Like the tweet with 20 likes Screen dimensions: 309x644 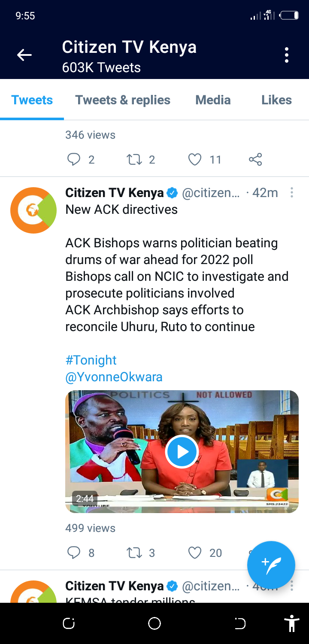tap(195, 553)
